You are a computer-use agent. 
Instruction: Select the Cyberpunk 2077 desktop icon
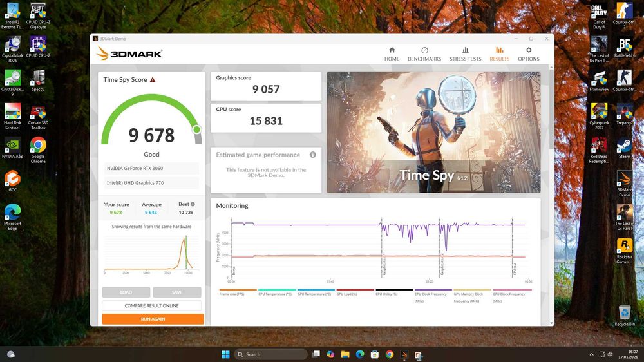pos(599,117)
